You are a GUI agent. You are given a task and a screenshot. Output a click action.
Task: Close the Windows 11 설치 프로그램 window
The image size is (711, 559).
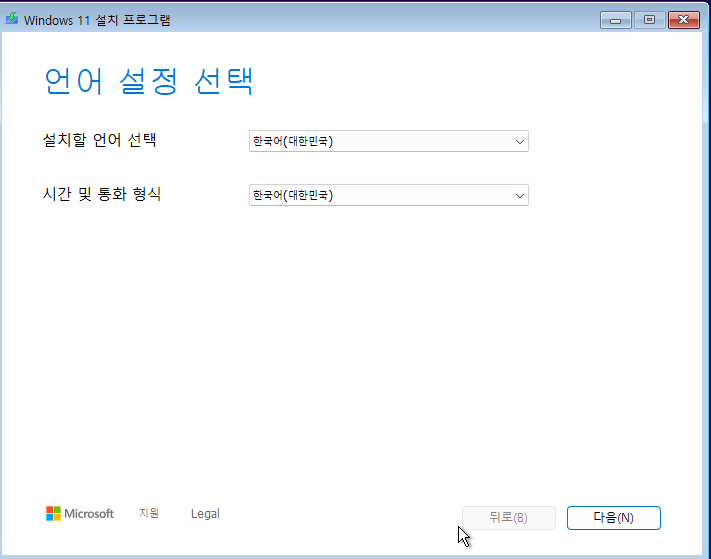683,20
